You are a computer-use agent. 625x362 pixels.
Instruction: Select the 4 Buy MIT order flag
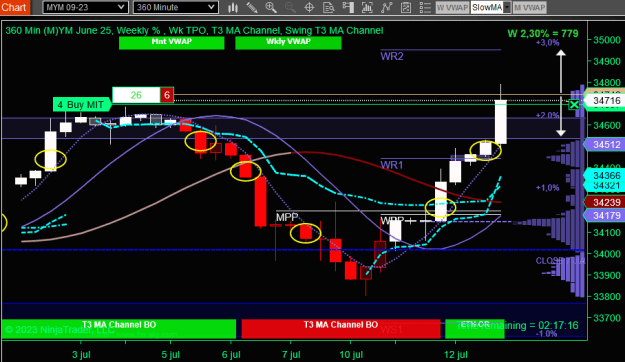82,105
